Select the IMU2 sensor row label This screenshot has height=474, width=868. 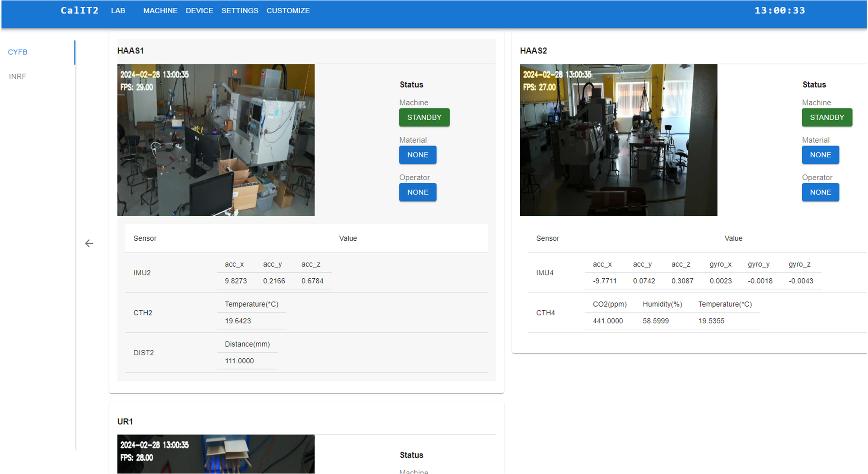[142, 273]
